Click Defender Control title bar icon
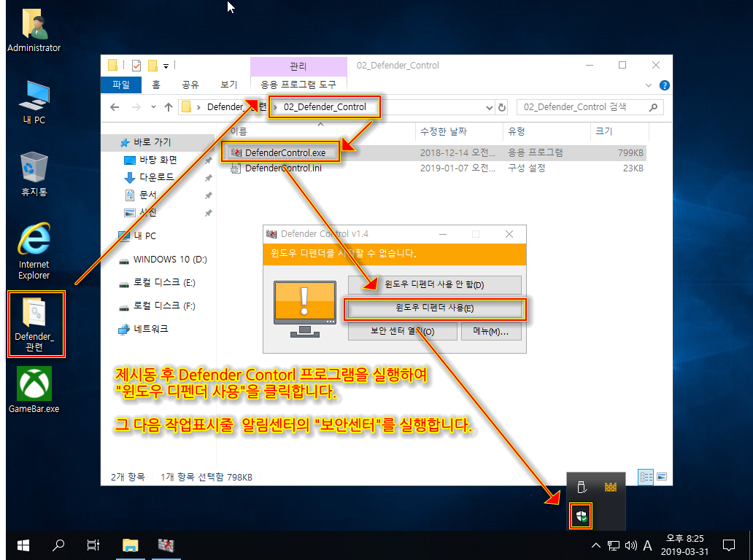The image size is (753, 560). point(272,233)
